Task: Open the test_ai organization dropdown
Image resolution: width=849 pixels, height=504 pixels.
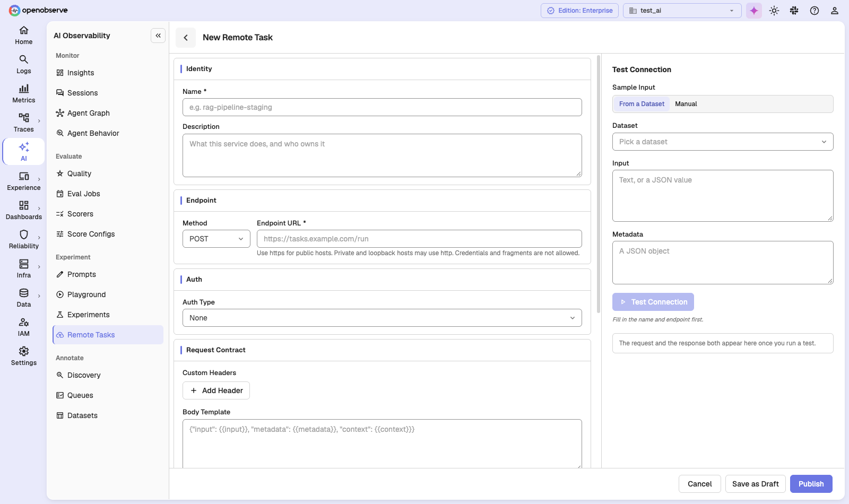Action: (682, 11)
